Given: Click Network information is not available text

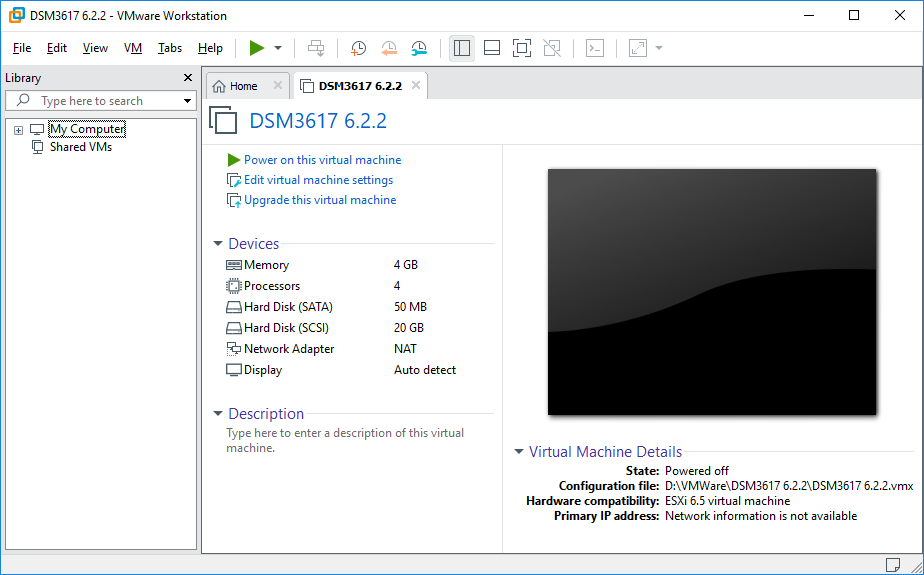Looking at the screenshot, I should click(x=761, y=516).
